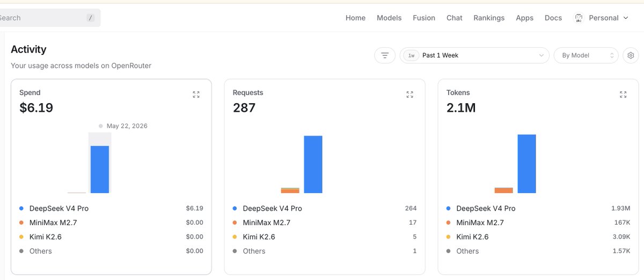
Task: Click the 3.09K Kimi tokens value
Action: tap(620, 237)
